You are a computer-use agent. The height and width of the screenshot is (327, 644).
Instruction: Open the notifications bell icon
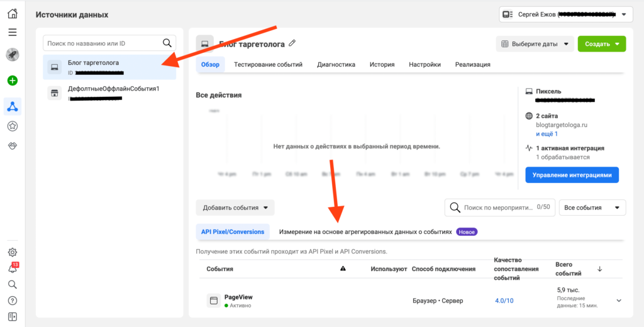point(12,269)
